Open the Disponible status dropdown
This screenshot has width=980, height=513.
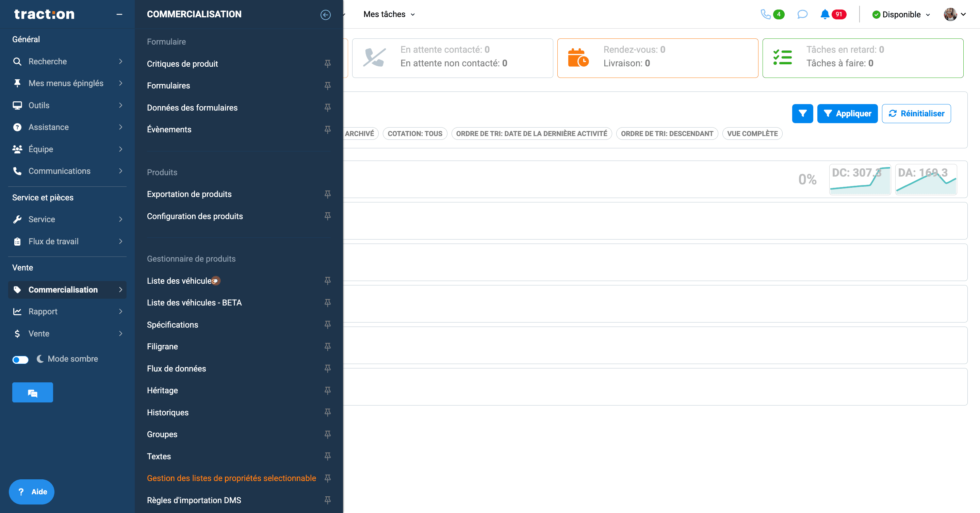(x=901, y=14)
